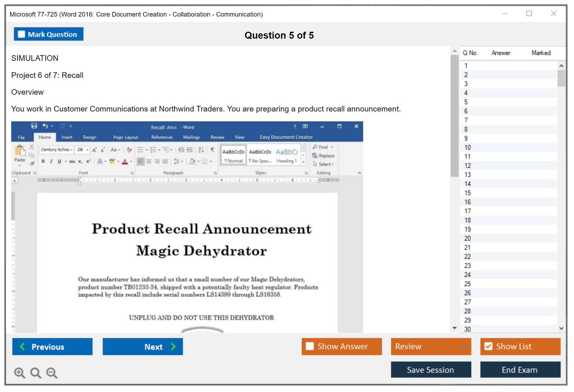Switch to the References tab

pos(162,137)
